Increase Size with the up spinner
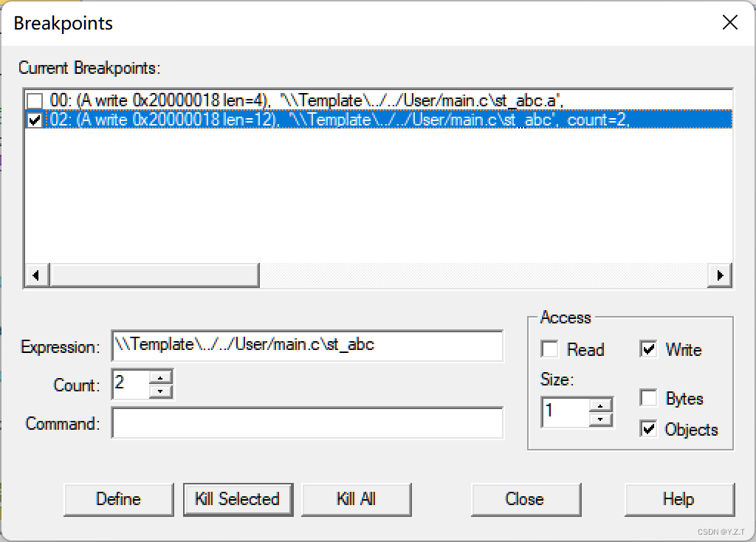This screenshot has width=756, height=542. point(601,405)
